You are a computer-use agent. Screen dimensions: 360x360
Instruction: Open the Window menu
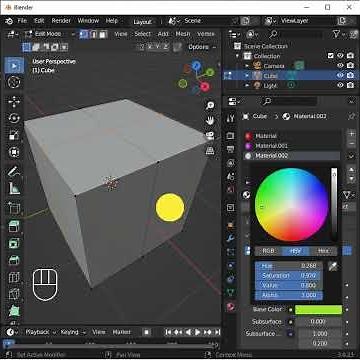[x=89, y=21]
